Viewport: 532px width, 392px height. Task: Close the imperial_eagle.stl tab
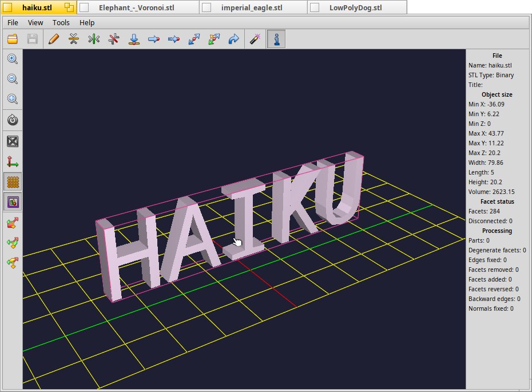[x=207, y=7]
